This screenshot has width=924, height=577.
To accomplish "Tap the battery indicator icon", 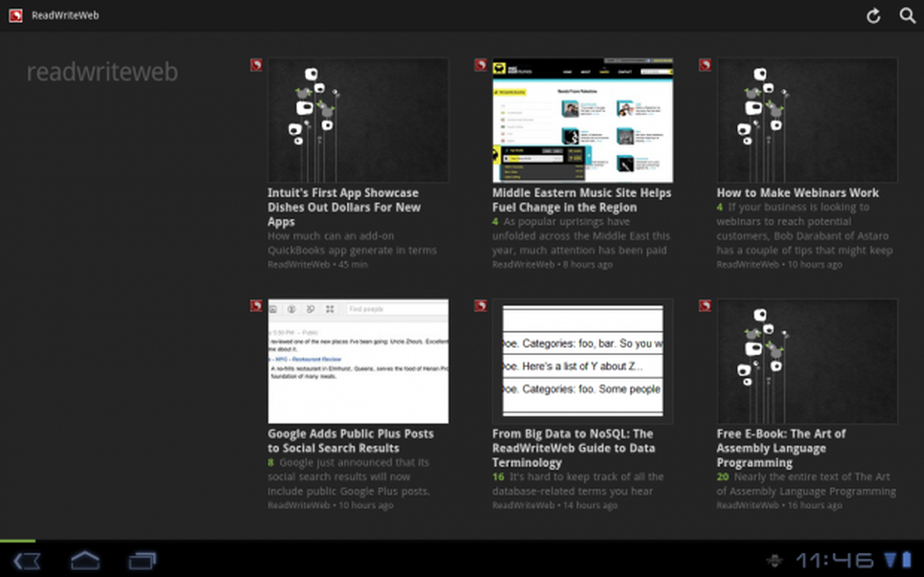I will (x=907, y=559).
